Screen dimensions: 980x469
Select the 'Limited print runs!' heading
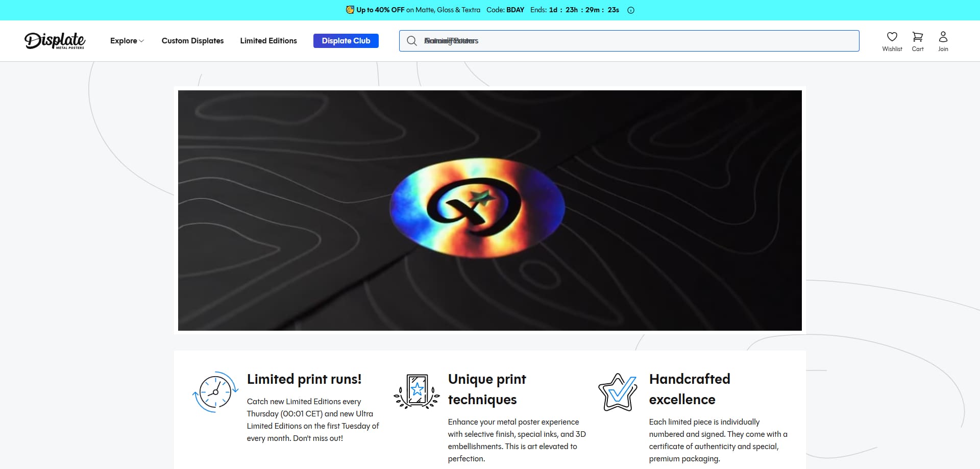pos(304,379)
